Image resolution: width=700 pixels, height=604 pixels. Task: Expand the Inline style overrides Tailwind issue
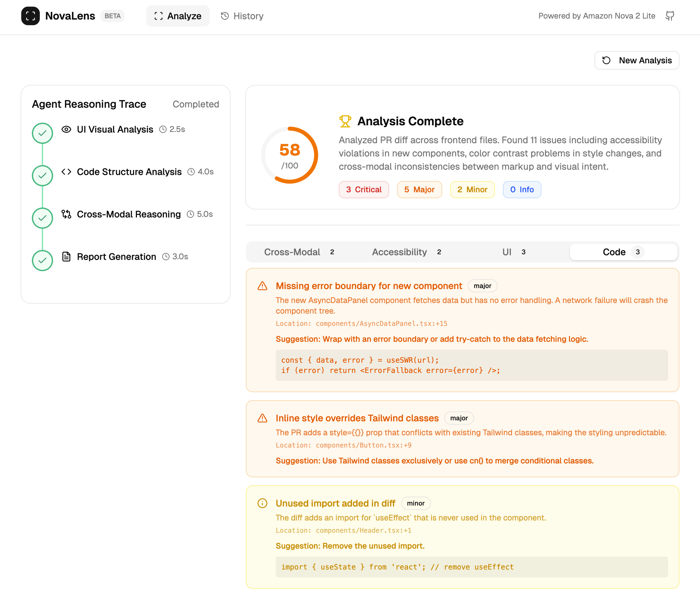(357, 418)
